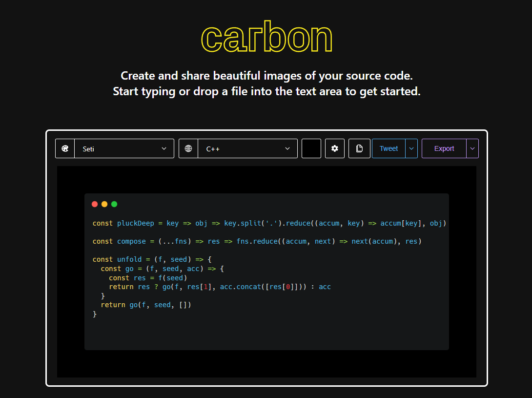Click the carbon logo title
Screen dimensions: 532x398
click(x=266, y=37)
